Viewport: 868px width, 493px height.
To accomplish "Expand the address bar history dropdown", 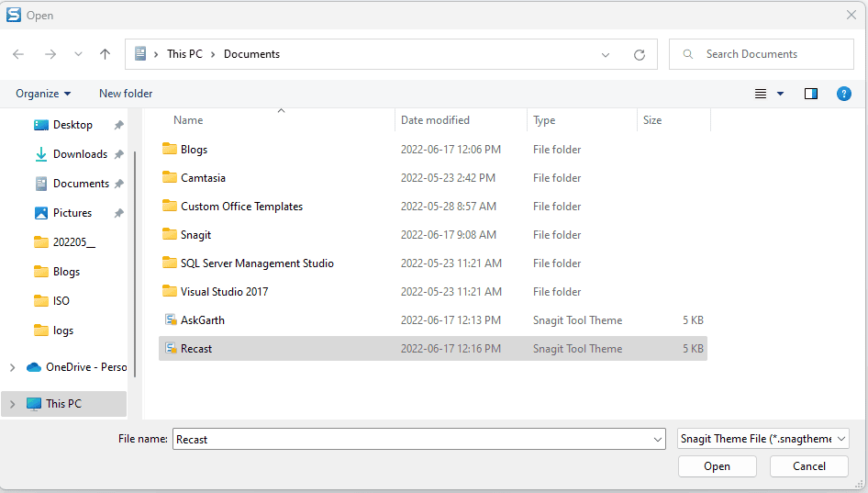I will (x=605, y=54).
